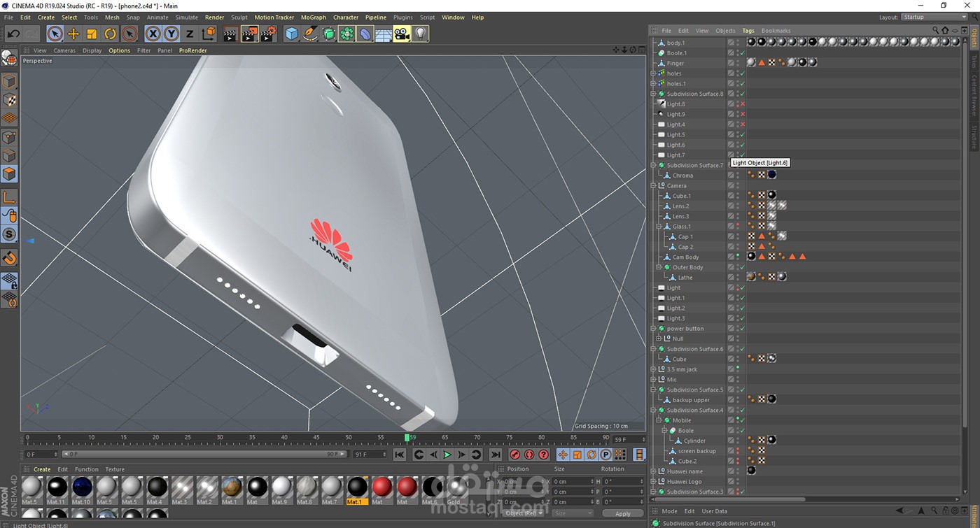Open the Render menu

pos(214,17)
